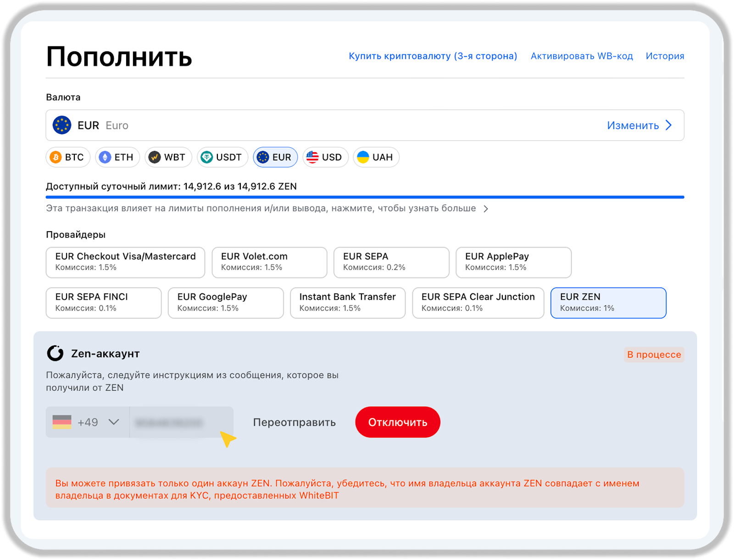
Task: Select EUR SEPA provider option
Action: tap(391, 262)
